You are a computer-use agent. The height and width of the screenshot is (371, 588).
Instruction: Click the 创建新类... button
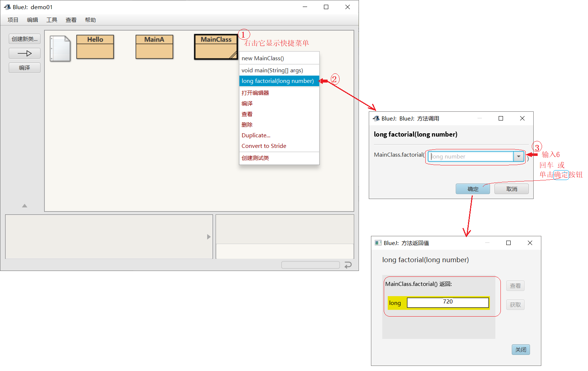coord(24,39)
